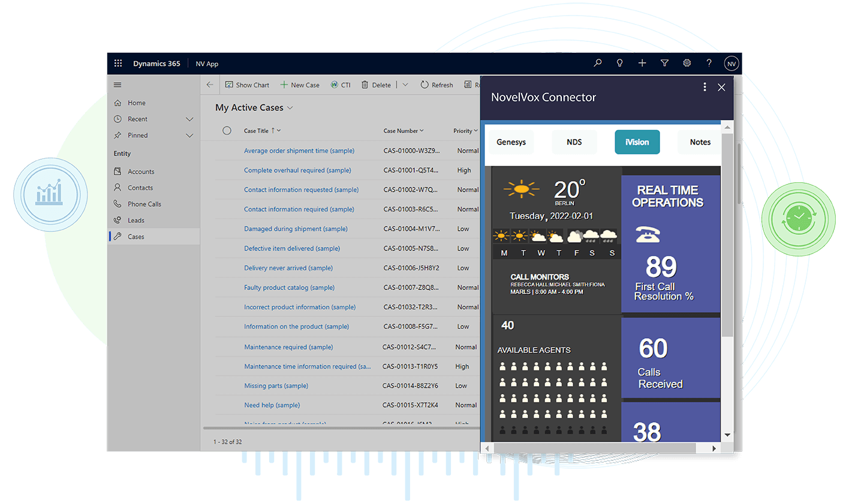Click the sun weather icon above Berlin
This screenshot has height=504, width=849.
point(521,189)
